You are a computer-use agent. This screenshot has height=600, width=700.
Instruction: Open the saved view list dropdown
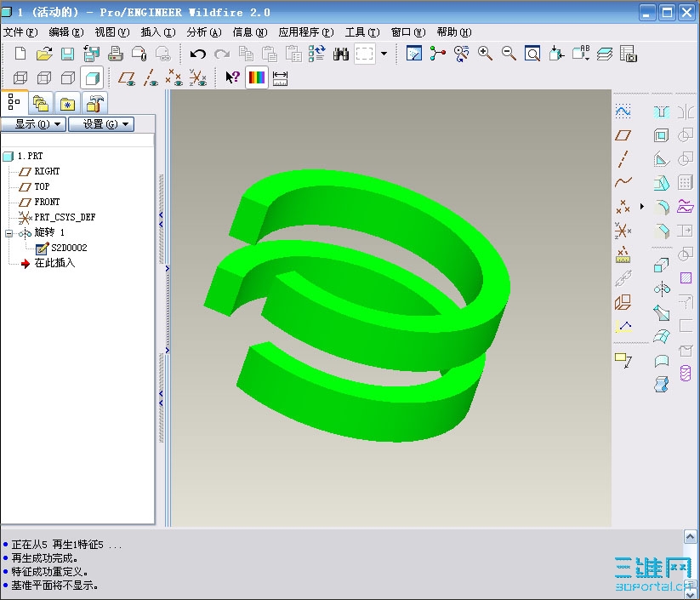coord(581,54)
